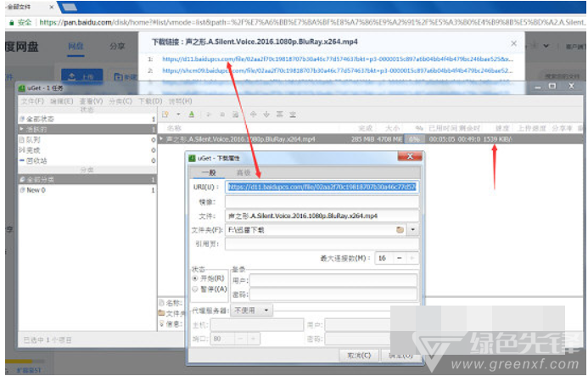
Task: Click the move up toolbar icon
Action: tap(254, 115)
